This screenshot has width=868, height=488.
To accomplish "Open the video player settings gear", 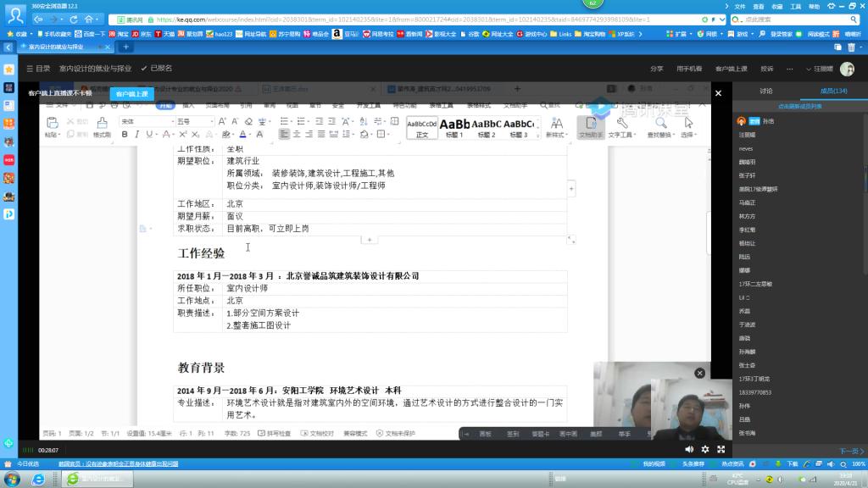I will point(704,449).
